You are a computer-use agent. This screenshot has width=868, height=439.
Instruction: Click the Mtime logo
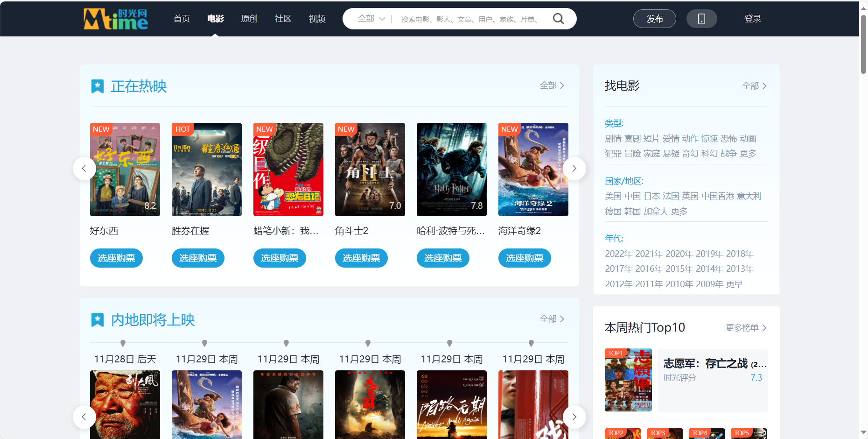tap(115, 19)
